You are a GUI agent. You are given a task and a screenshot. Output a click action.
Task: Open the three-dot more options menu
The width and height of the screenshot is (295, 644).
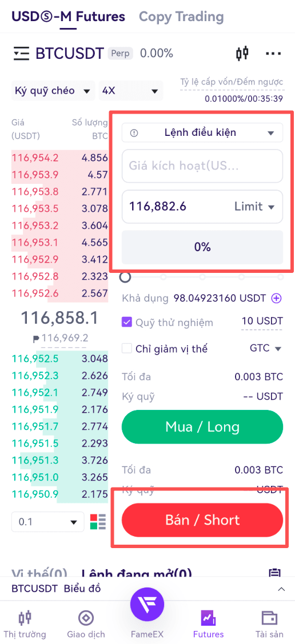(x=274, y=54)
